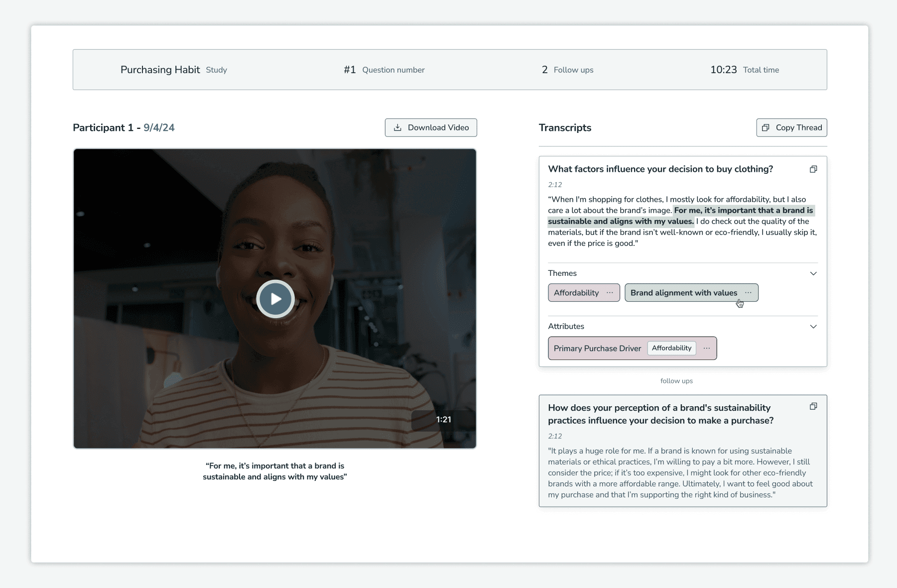Image resolution: width=897 pixels, height=588 pixels.
Task: Collapse the Attributes section
Action: [813, 327]
